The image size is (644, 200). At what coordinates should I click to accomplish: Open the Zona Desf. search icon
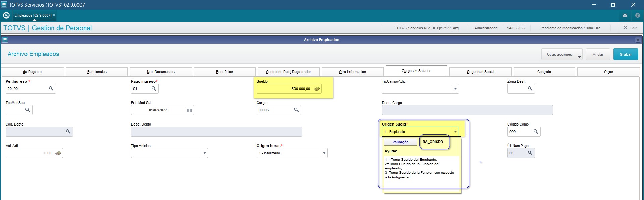tap(530, 89)
